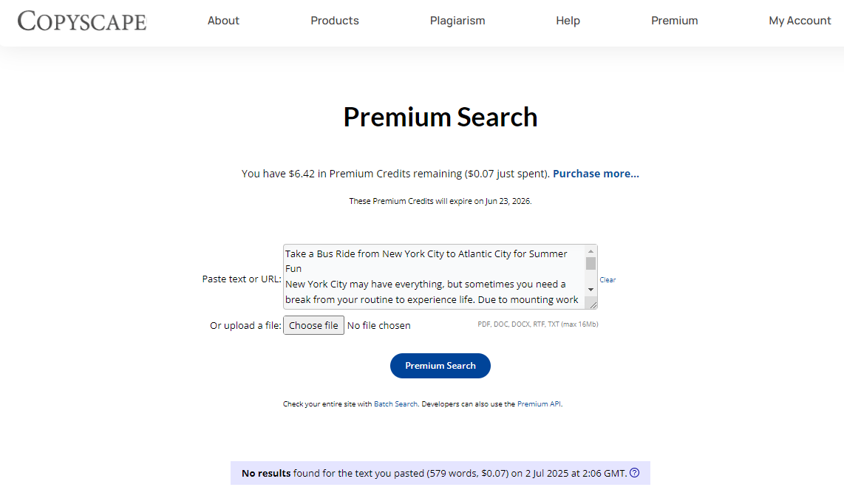Clear the pasted text
The width and height of the screenshot is (844, 504).
(x=608, y=279)
